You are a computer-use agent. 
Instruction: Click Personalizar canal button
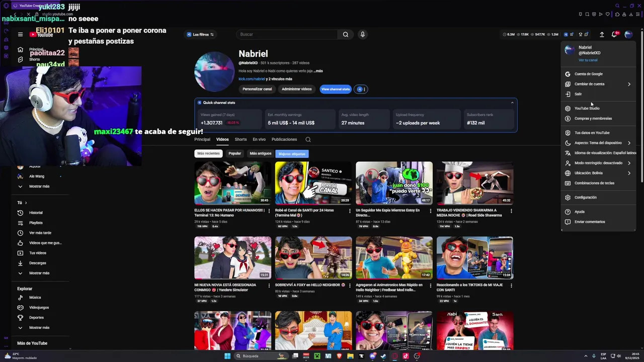click(257, 89)
